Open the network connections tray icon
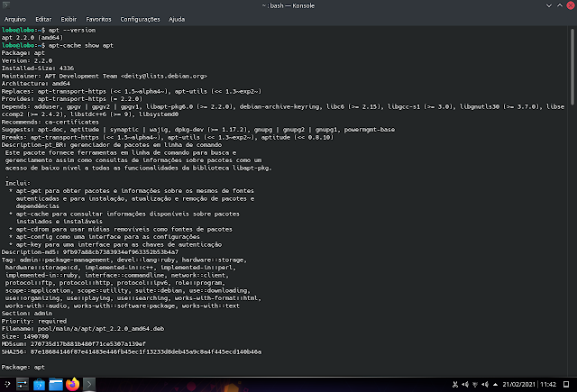The height and width of the screenshot is (392, 577). point(475,384)
